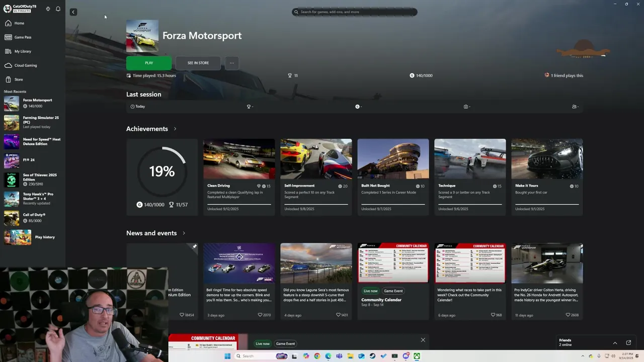Click the gamerscore icon showing 140/1000

click(412, 75)
